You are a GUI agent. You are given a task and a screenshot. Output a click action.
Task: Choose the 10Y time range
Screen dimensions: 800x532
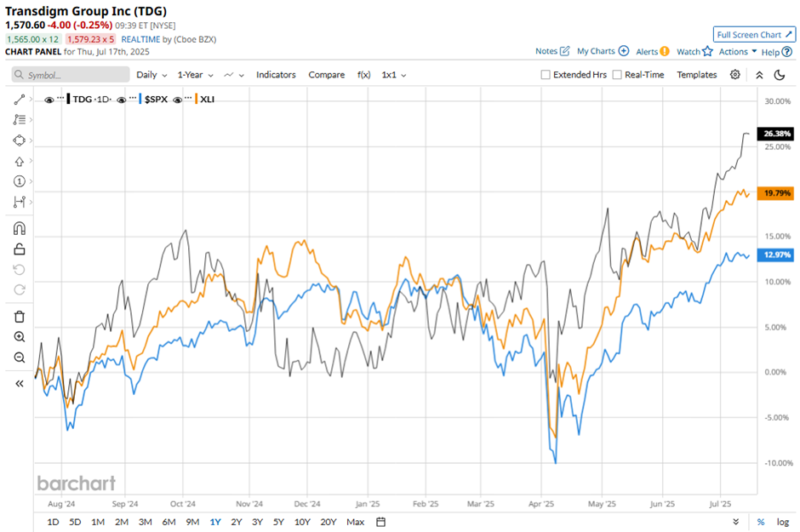tap(302, 522)
